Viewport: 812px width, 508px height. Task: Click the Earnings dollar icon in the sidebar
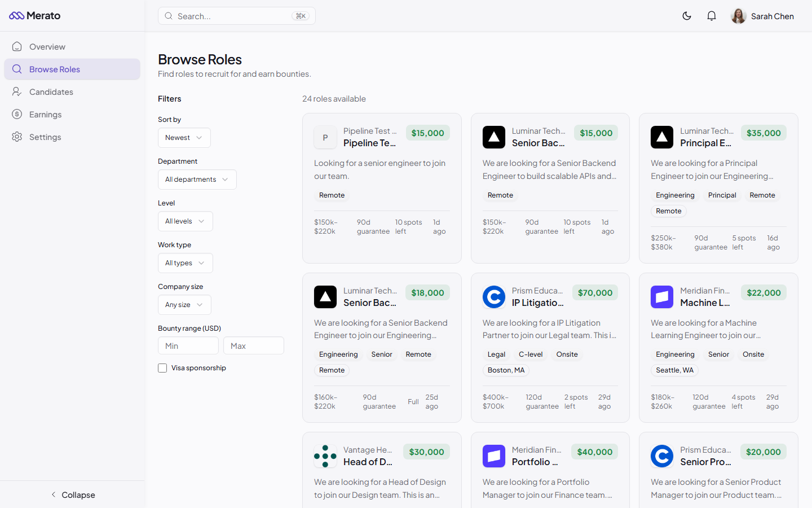tap(17, 114)
